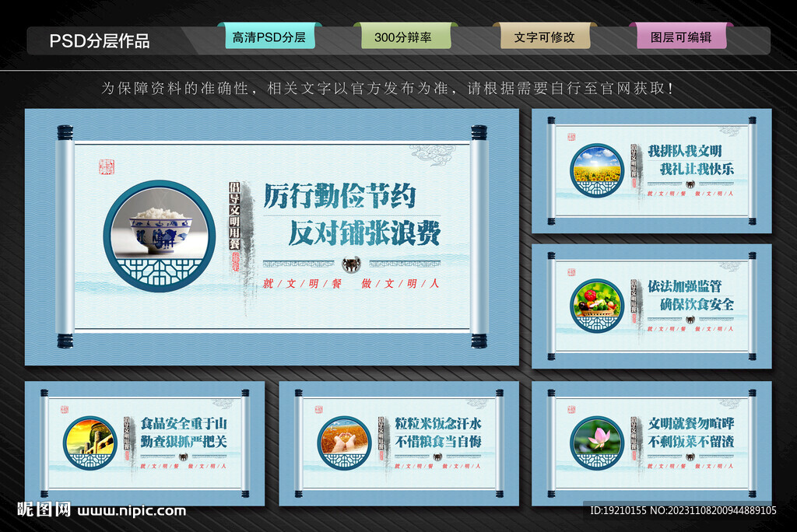
Task: Click the gate tower sunset circular image
Action: [x=90, y=443]
